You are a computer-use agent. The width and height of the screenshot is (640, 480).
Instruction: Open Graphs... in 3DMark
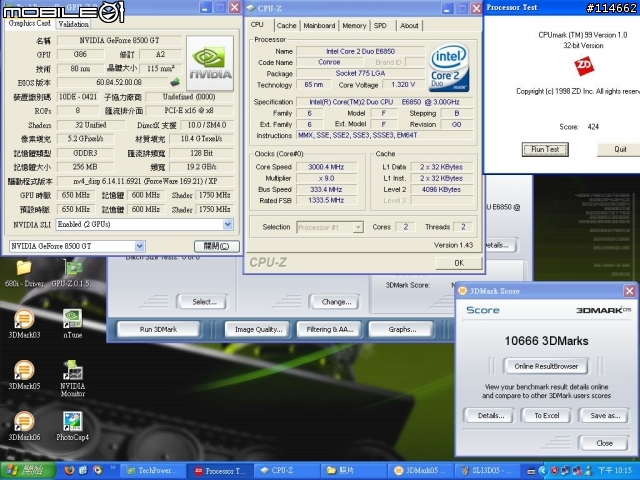[x=402, y=329]
